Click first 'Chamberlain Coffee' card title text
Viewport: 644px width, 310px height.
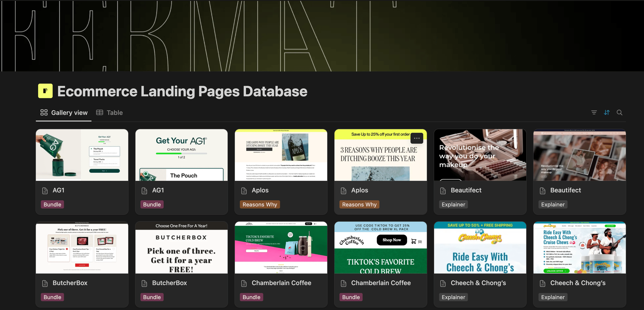pyautogui.click(x=281, y=283)
